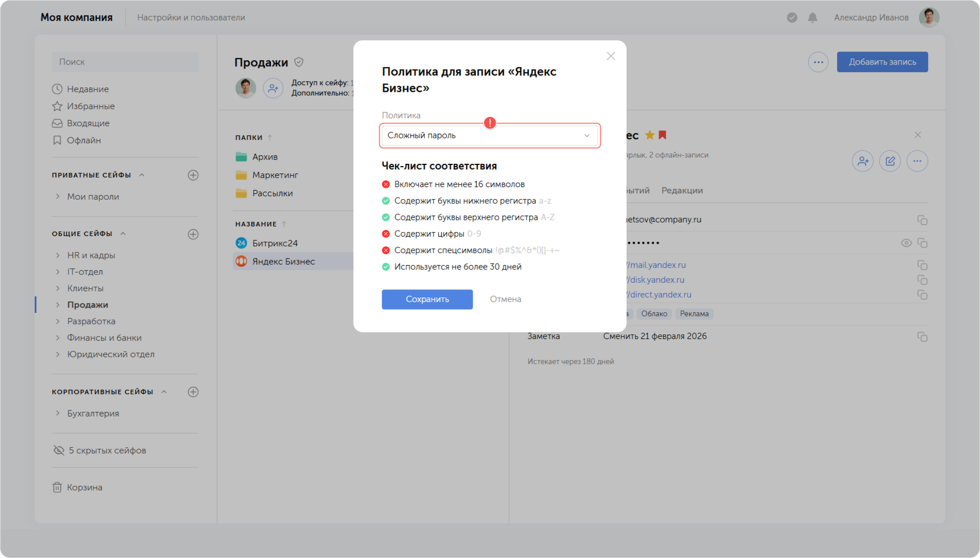Open the Архив folder
Image resolution: width=980 pixels, height=558 pixels.
pyautogui.click(x=257, y=157)
